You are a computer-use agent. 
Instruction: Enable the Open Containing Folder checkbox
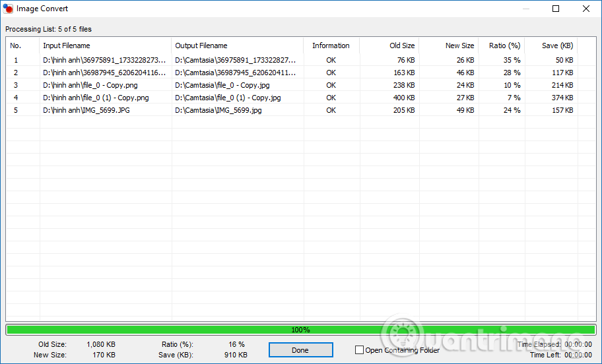360,350
